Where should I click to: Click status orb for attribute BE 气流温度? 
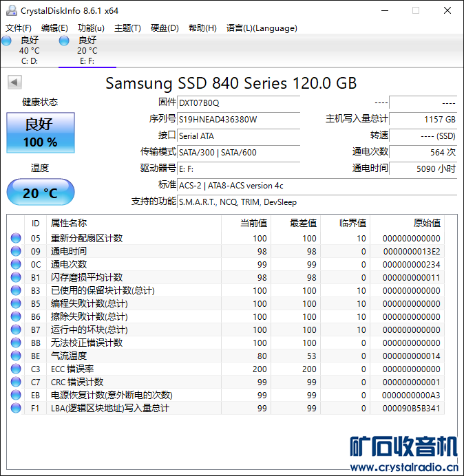pos(16,356)
